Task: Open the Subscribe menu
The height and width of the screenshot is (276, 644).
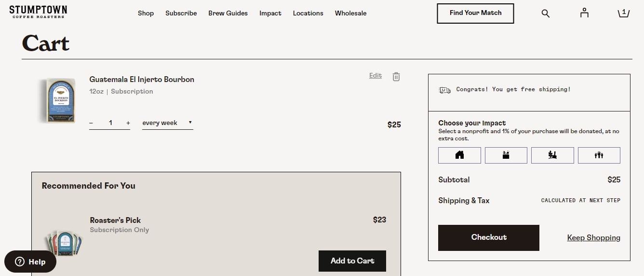Action: (x=181, y=13)
